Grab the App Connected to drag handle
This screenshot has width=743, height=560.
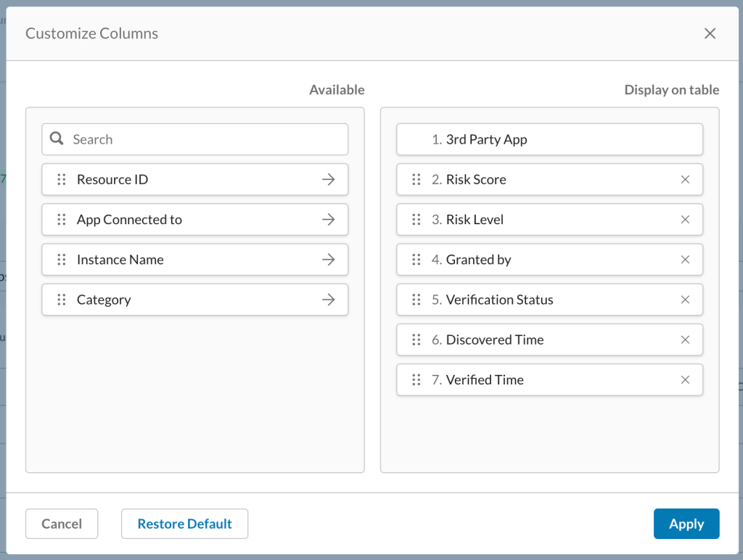pos(62,219)
